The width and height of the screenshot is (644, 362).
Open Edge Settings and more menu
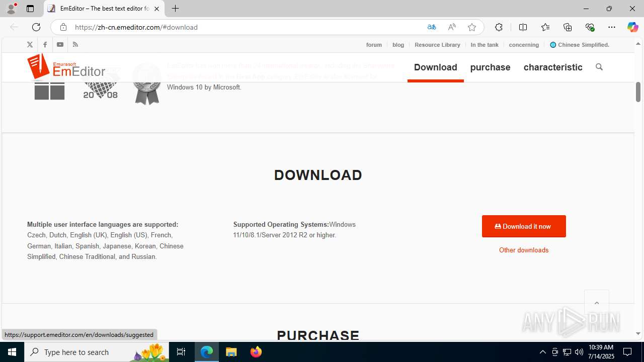click(612, 27)
